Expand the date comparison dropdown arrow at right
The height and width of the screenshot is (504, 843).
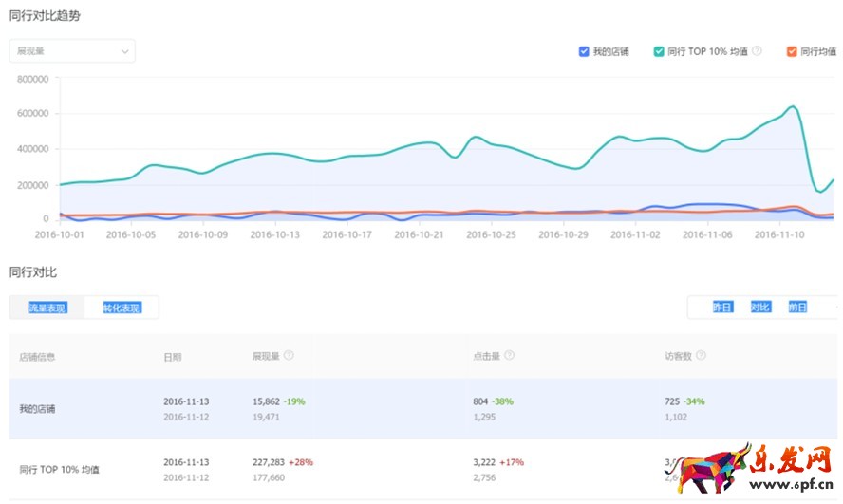pyautogui.click(x=834, y=308)
